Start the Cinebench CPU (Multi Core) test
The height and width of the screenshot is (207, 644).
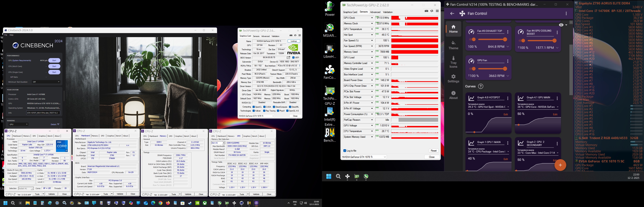54,66
